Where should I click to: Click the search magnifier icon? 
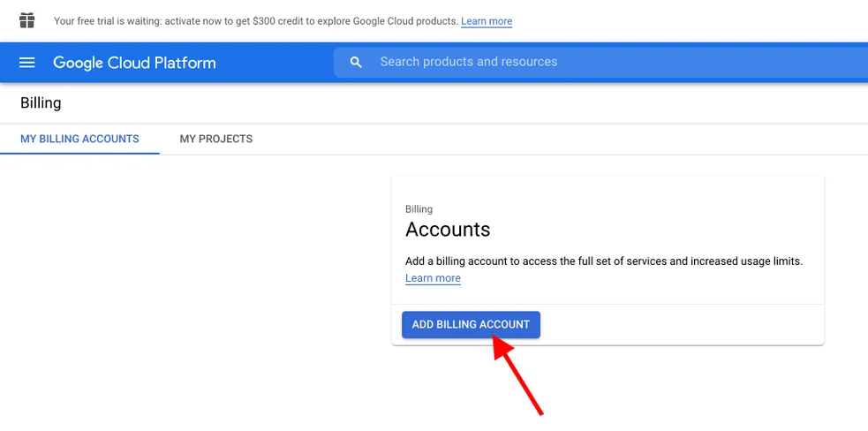[357, 62]
